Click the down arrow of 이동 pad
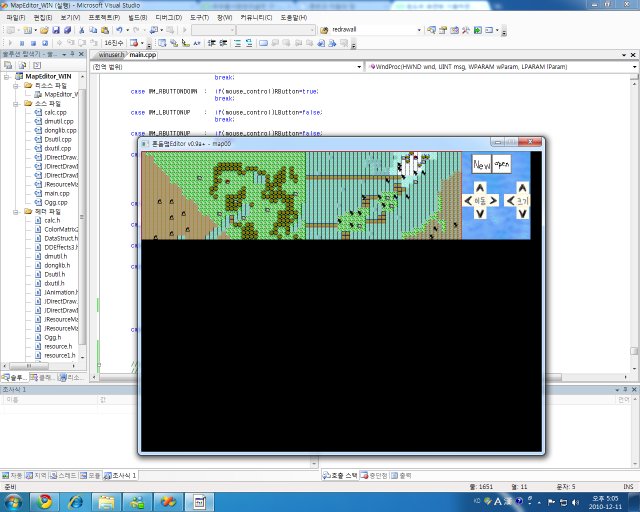 [480, 213]
